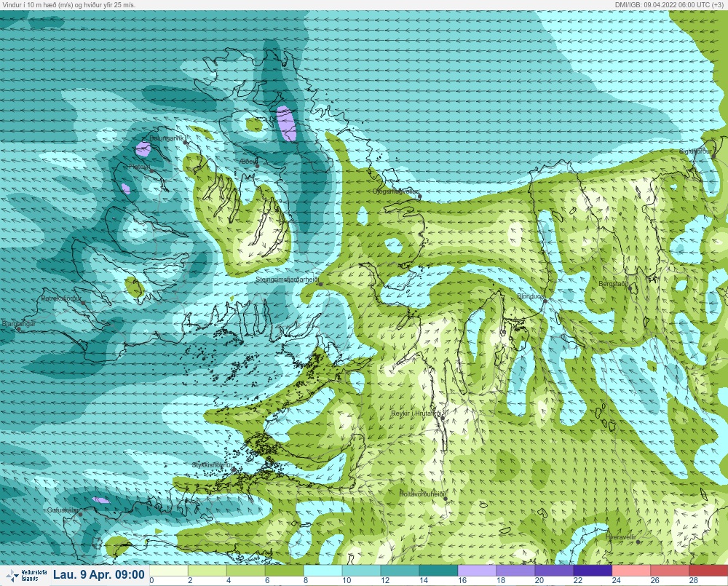Click the Vindur í 10 m hæð title text

click(68, 4)
